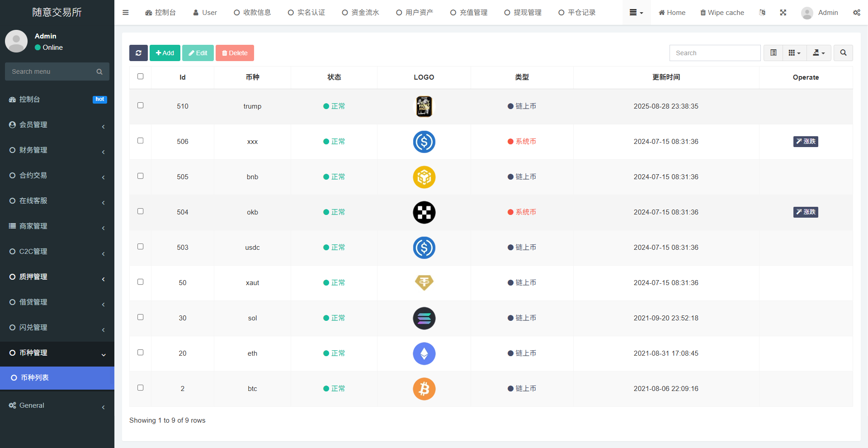Open the columns visibility dropdown
The width and height of the screenshot is (868, 448).
(794, 53)
